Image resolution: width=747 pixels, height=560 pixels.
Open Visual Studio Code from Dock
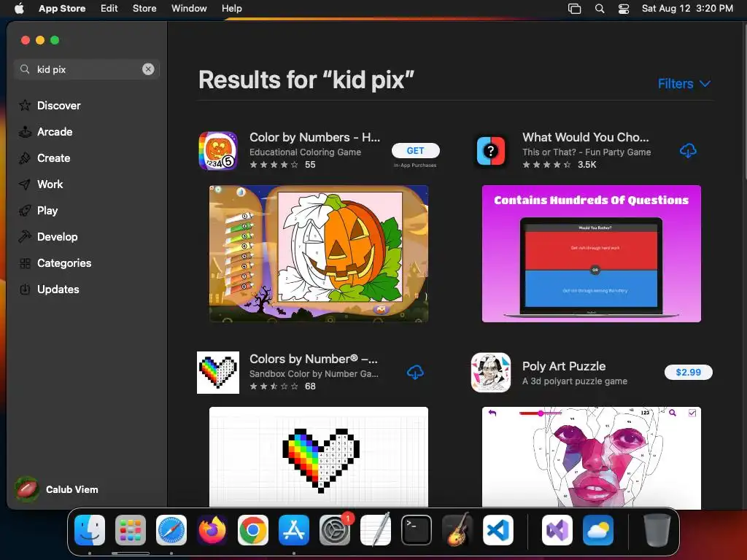coord(498,530)
